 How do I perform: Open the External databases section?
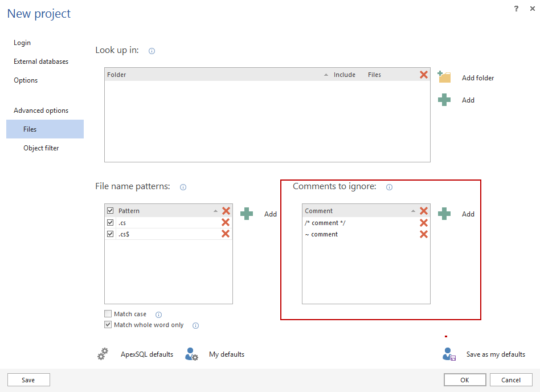point(41,62)
